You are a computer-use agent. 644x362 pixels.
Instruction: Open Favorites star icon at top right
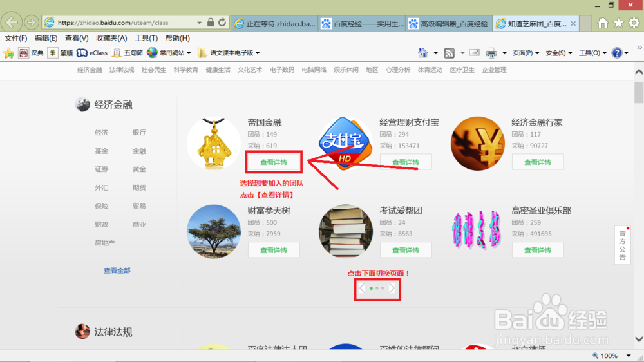(618, 23)
